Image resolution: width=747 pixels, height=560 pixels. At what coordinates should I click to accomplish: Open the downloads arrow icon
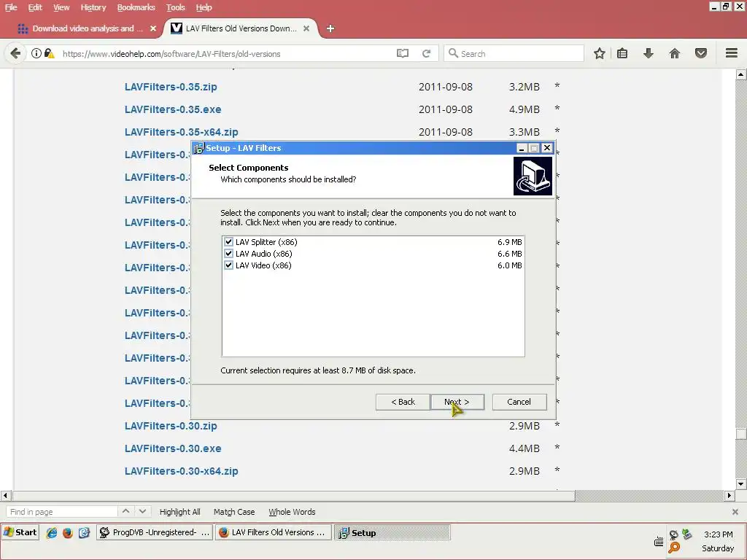pyautogui.click(x=648, y=53)
